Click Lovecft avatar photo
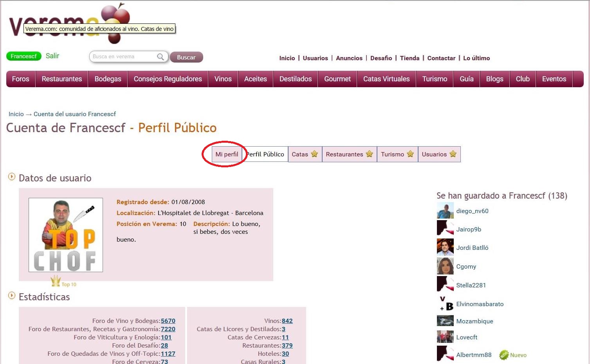This screenshot has width=590, height=364. click(x=445, y=337)
